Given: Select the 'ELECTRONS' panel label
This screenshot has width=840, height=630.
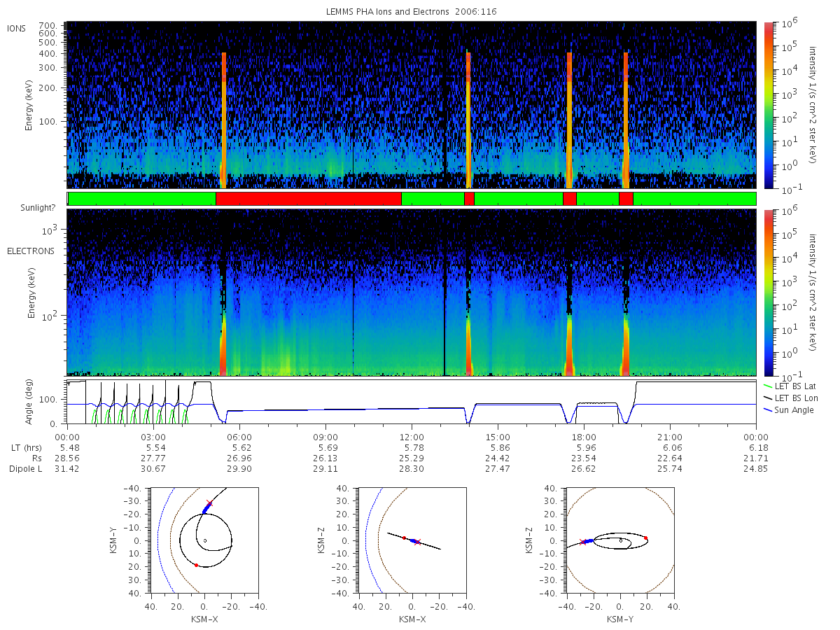Looking at the screenshot, I should tap(30, 251).
